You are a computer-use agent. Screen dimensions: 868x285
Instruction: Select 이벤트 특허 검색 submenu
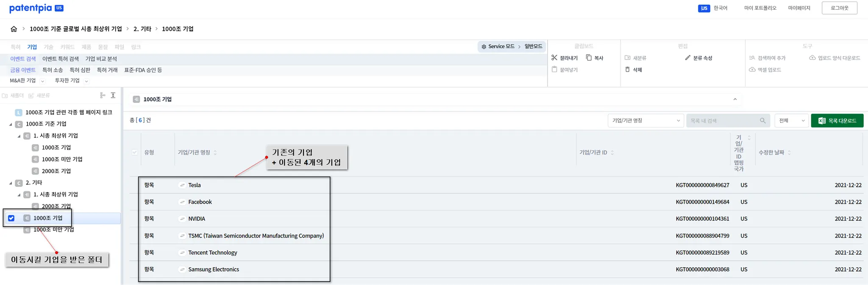click(x=61, y=59)
